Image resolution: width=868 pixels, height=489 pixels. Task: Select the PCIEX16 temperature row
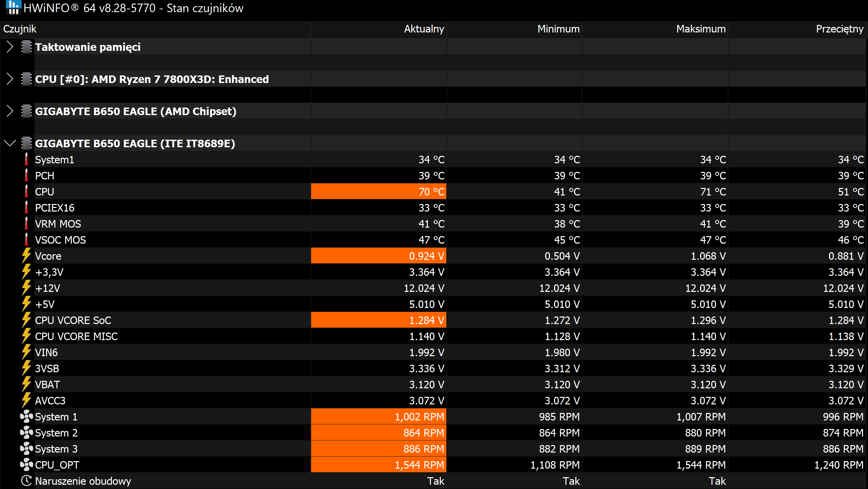click(434, 208)
